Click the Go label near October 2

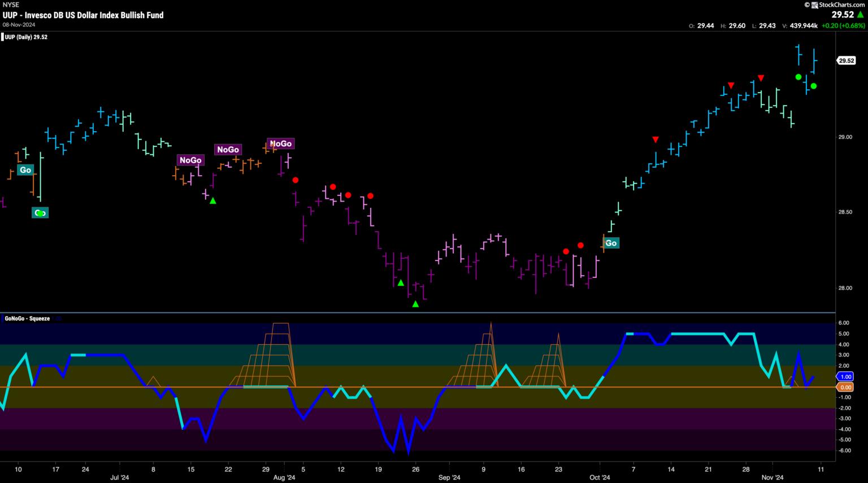coord(611,243)
